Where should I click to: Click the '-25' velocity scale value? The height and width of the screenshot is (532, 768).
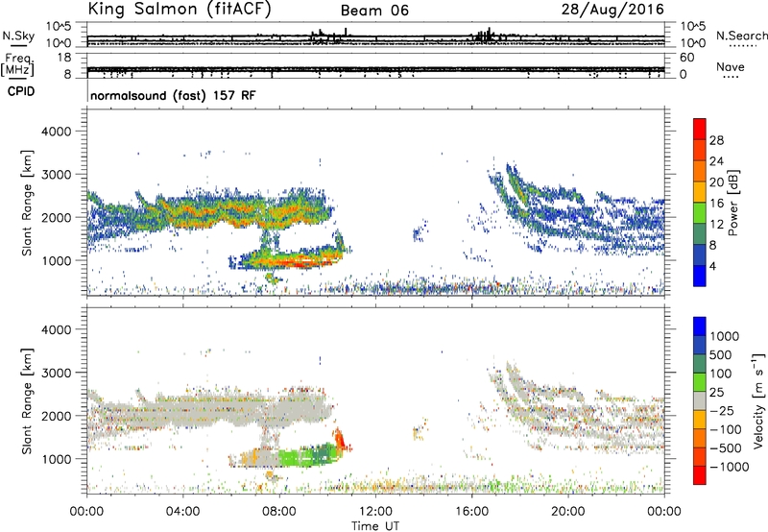(723, 410)
